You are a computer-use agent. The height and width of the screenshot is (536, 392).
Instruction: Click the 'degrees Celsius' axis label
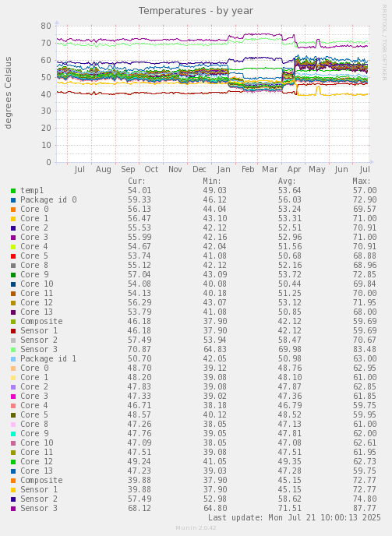pyautogui.click(x=8, y=93)
